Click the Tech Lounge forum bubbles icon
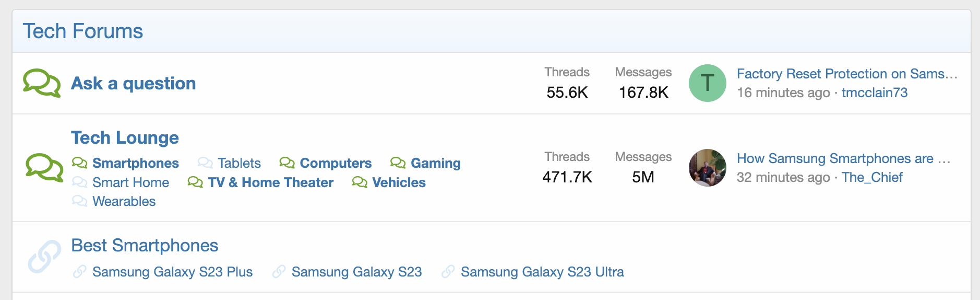This screenshot has height=300, width=980. pyautogui.click(x=44, y=167)
